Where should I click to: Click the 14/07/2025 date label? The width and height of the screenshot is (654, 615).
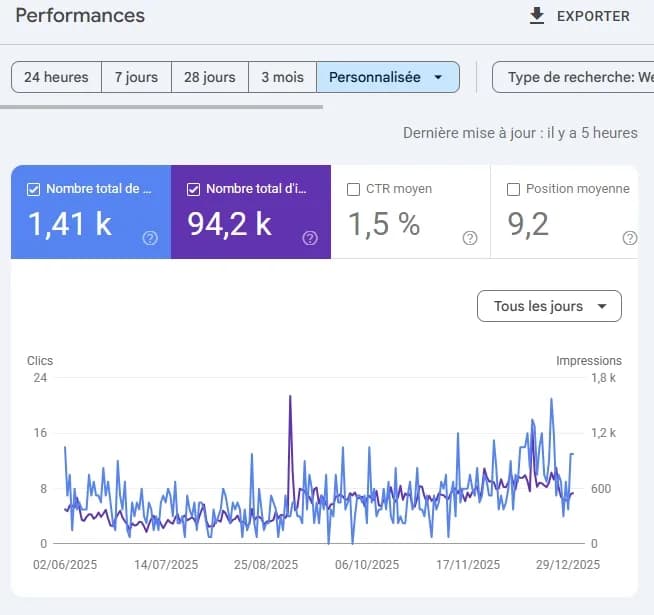coord(166,565)
